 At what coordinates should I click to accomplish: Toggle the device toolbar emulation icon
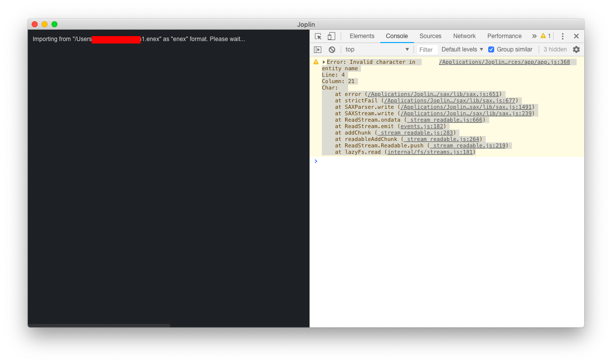click(331, 36)
